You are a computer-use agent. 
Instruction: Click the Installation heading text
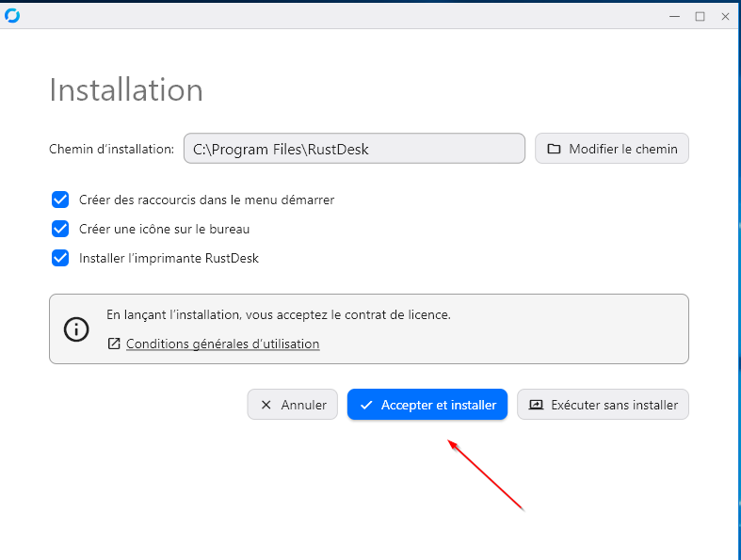pyautogui.click(x=126, y=89)
